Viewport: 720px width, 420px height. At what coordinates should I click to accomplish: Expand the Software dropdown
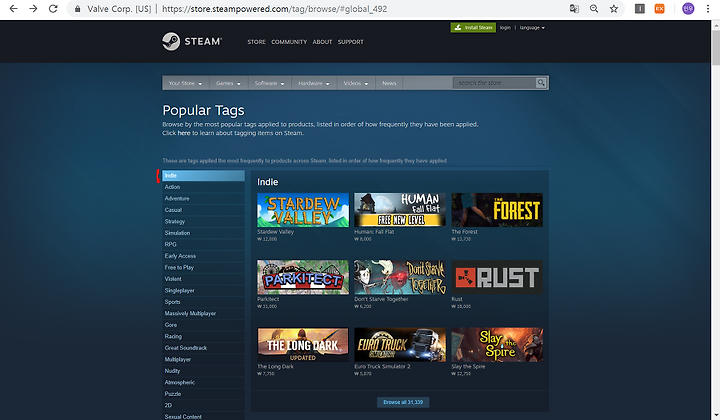coord(270,83)
